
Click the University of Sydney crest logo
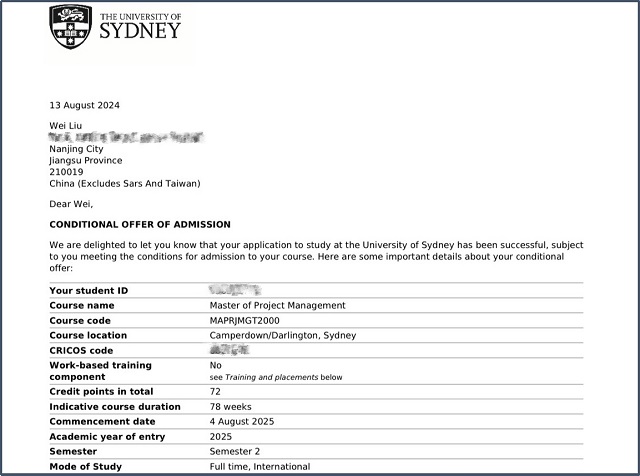pyautogui.click(x=72, y=29)
